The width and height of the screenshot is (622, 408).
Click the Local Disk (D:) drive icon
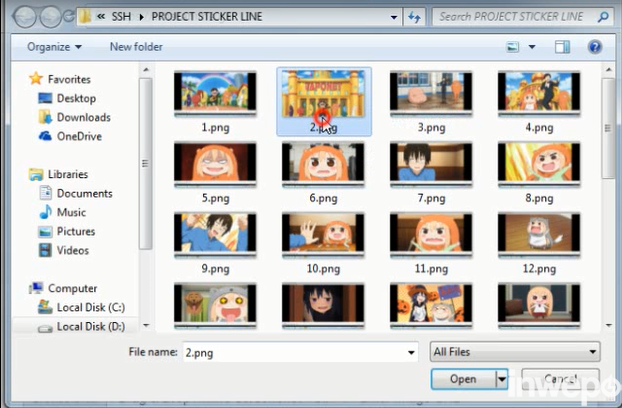coord(45,328)
